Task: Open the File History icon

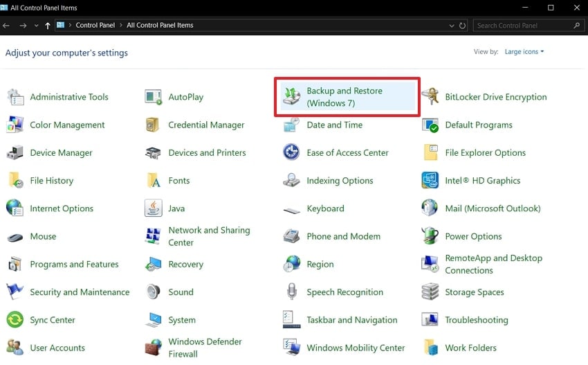Action: click(x=16, y=180)
